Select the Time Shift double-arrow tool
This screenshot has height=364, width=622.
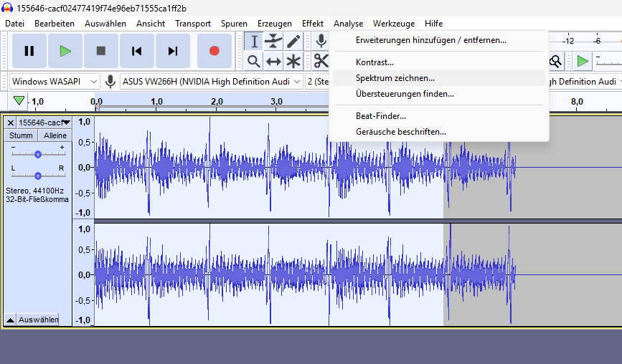pos(273,62)
